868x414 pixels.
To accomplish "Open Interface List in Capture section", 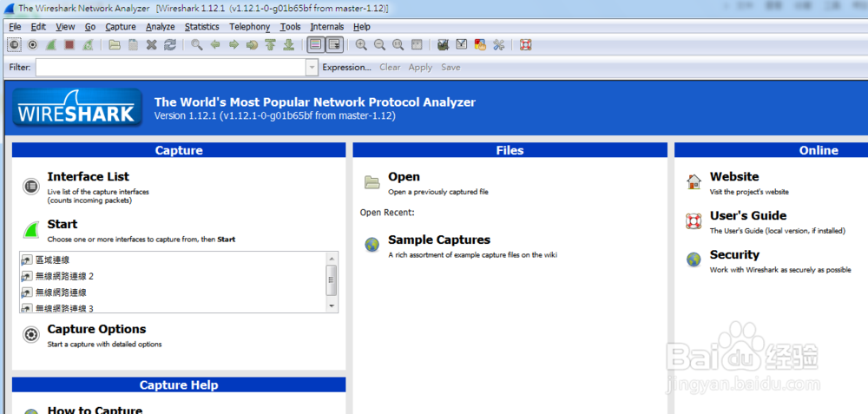I will [x=88, y=176].
